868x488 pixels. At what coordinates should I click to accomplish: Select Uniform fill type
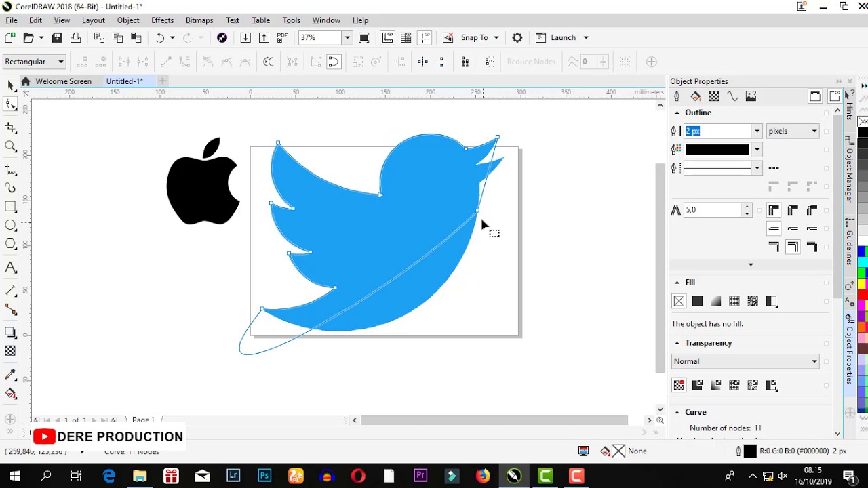click(697, 301)
